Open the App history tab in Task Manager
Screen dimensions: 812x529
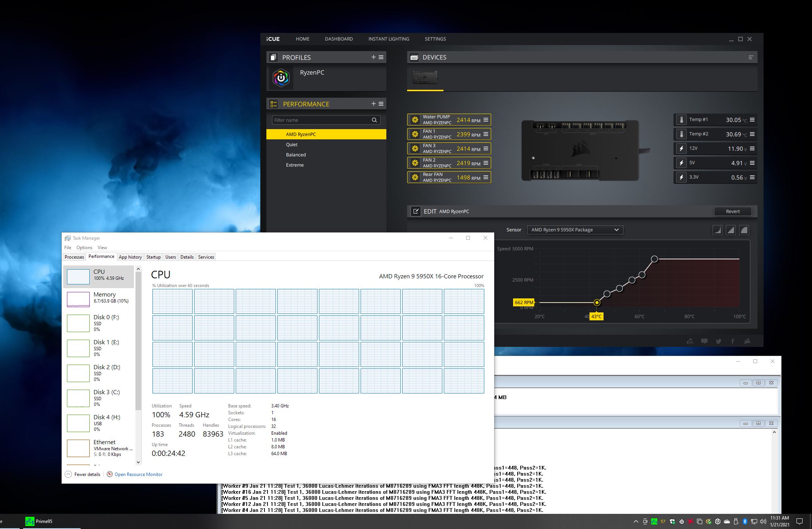[130, 257]
